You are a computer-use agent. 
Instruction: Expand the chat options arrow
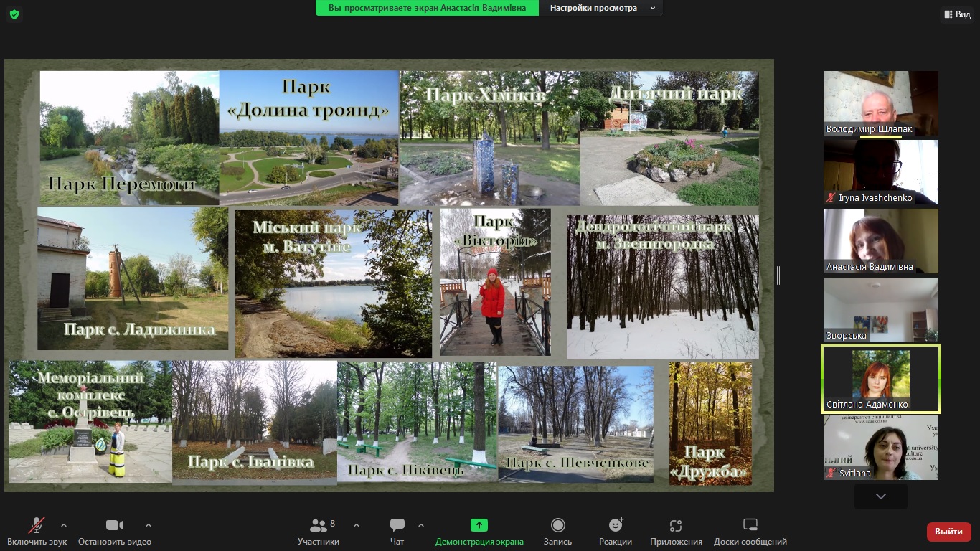pyautogui.click(x=421, y=525)
